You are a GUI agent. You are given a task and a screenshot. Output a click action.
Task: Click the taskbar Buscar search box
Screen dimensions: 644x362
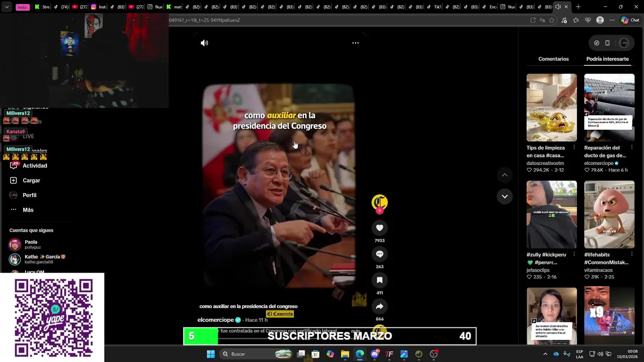[257, 354]
